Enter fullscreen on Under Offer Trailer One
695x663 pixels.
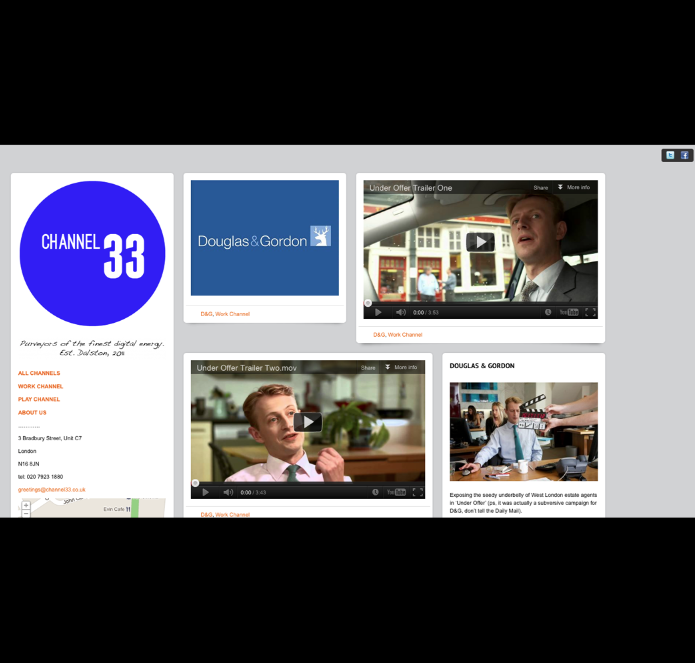click(590, 312)
